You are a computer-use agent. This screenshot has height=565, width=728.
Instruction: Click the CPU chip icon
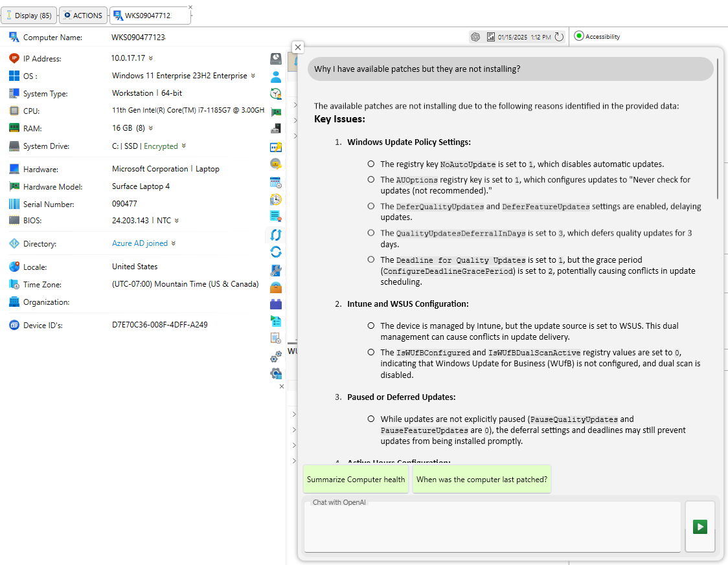pyautogui.click(x=14, y=111)
